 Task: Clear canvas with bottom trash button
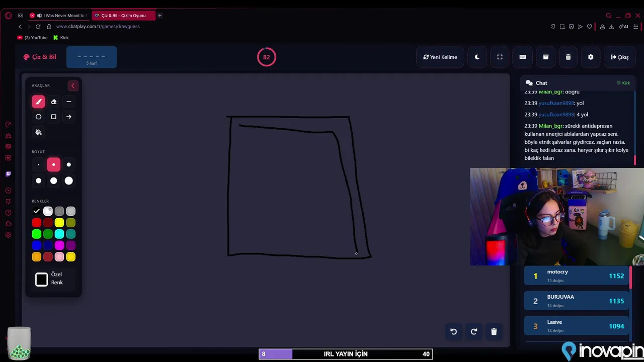(x=494, y=331)
